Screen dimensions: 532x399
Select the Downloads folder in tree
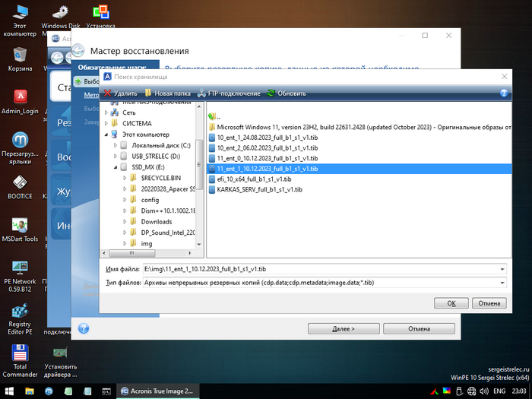157,222
